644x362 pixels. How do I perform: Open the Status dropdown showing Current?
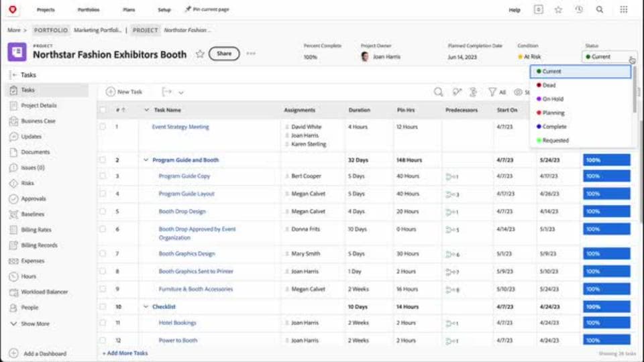(608, 56)
